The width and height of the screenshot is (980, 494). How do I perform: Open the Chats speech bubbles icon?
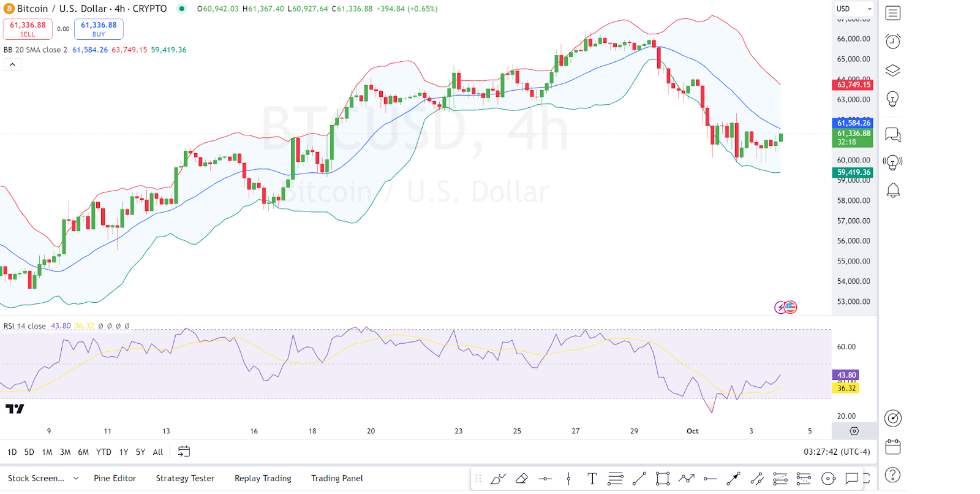point(893,134)
